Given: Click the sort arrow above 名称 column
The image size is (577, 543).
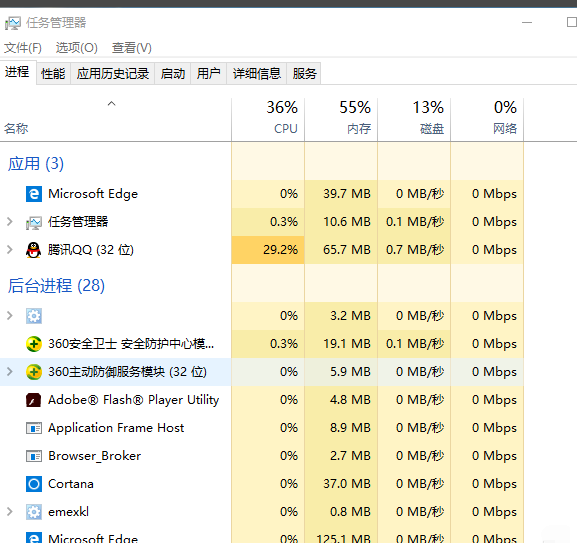Looking at the screenshot, I should 111,104.
